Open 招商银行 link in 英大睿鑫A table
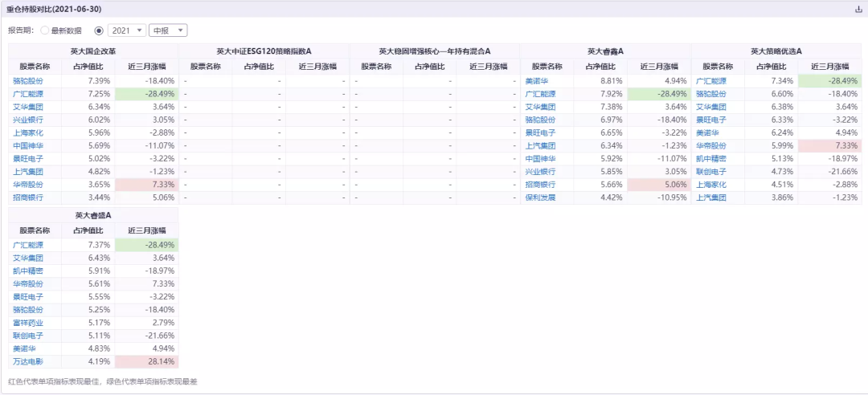Screen dimensions: 868x395 [540, 185]
